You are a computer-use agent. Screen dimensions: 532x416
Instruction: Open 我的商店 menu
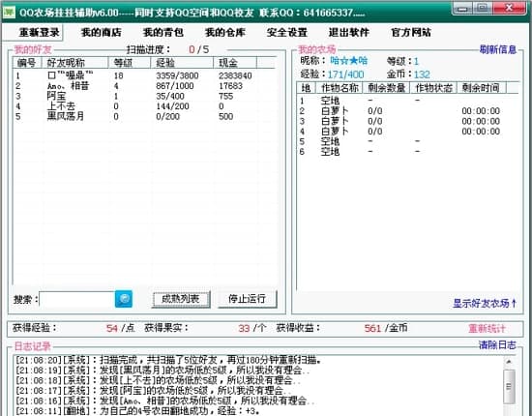(102, 32)
